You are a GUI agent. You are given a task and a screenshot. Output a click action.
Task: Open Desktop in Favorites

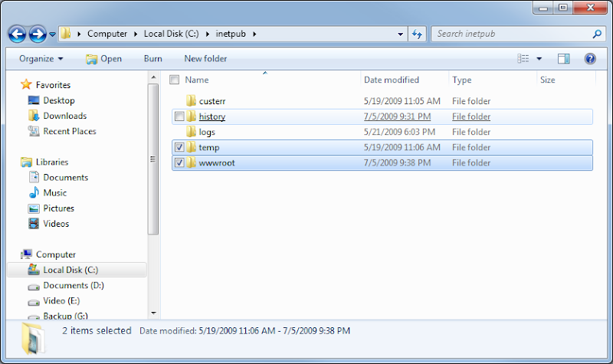pyautogui.click(x=59, y=100)
